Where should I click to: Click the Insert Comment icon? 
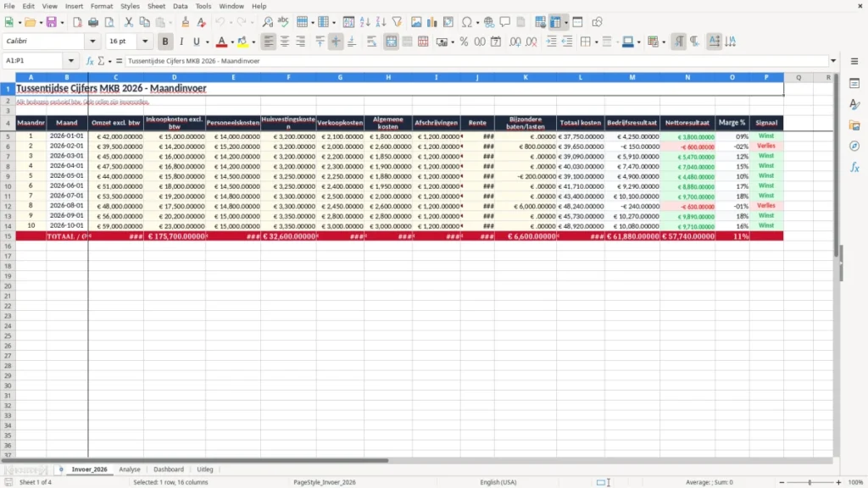click(505, 22)
